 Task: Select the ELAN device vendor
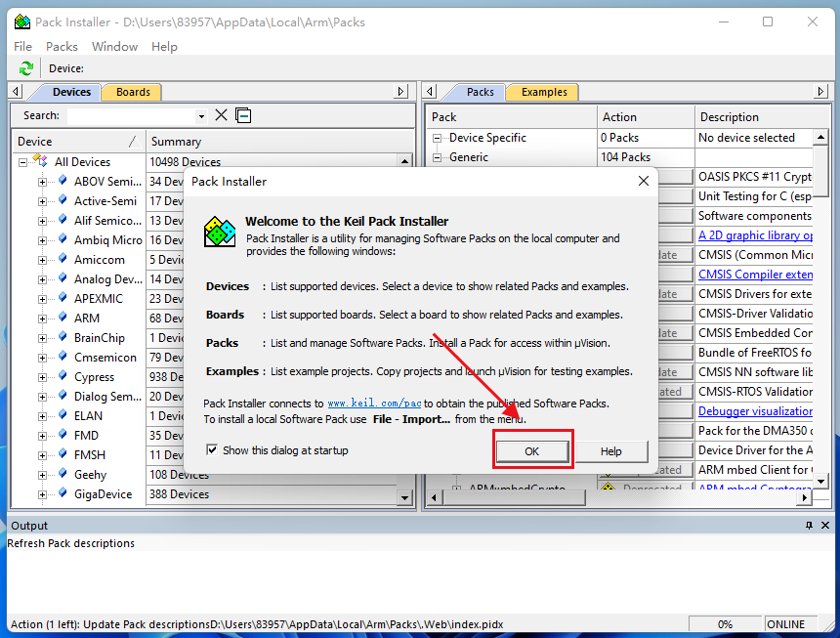coord(88,415)
